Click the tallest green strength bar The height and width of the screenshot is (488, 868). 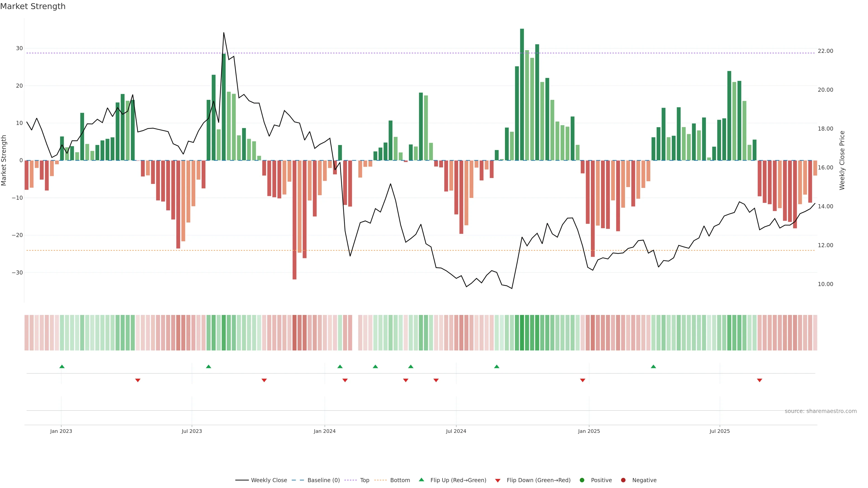coord(522,94)
